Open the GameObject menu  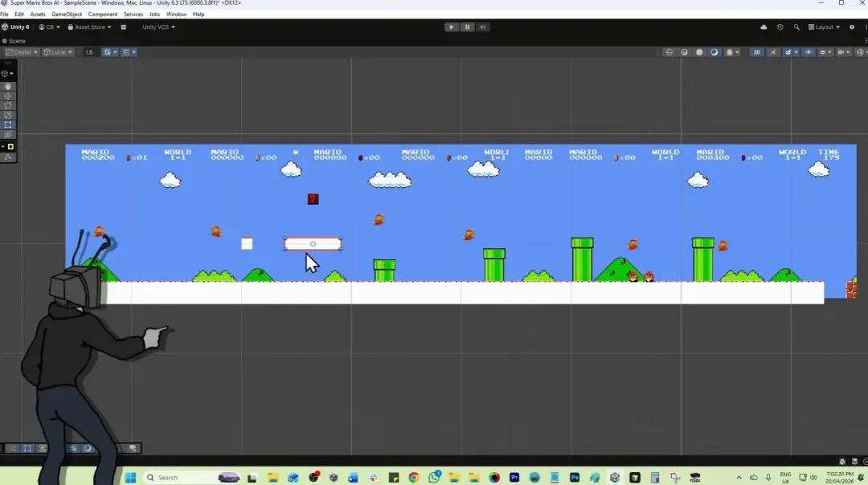pyautogui.click(x=67, y=14)
